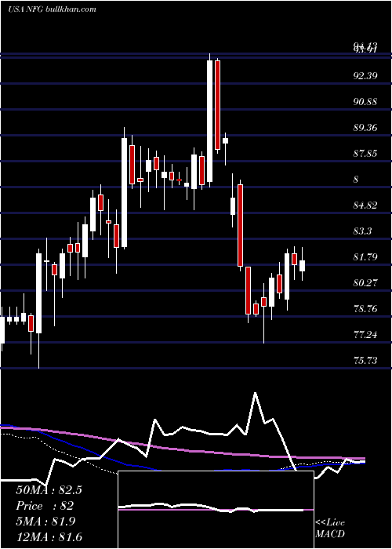Click the 75.73 price axis label
The width and height of the screenshot is (392, 549).
coord(365,361)
